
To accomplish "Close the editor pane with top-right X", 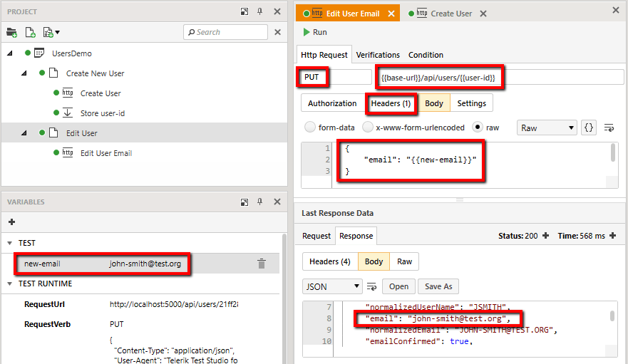I will tap(616, 10).
